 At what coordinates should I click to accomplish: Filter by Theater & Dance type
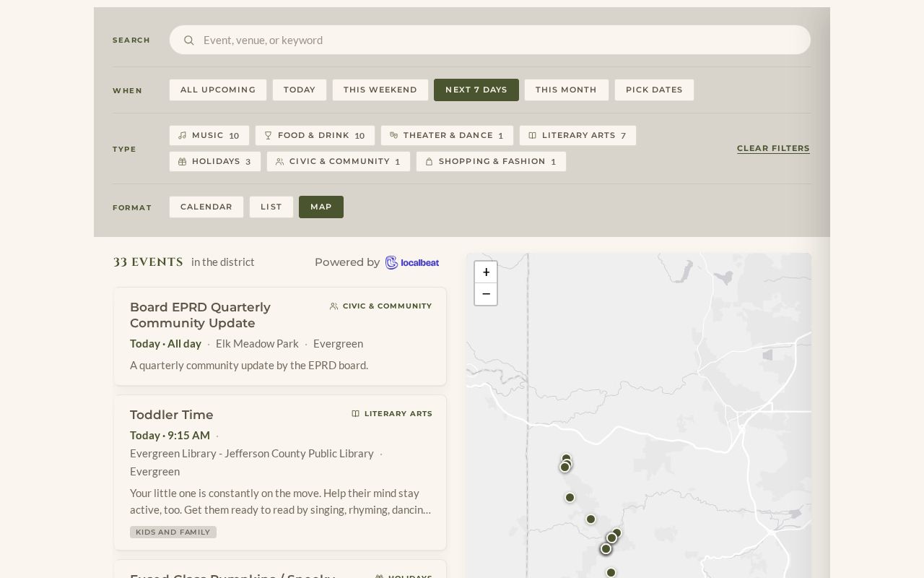coord(448,135)
